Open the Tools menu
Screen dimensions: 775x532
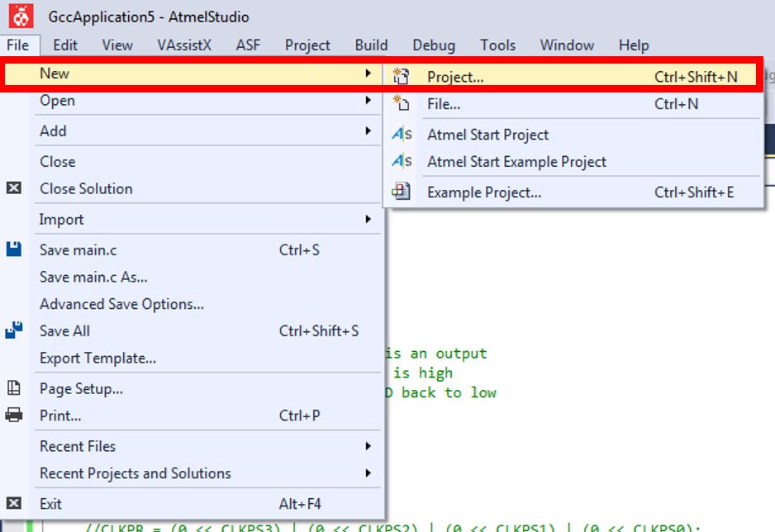[x=497, y=45]
